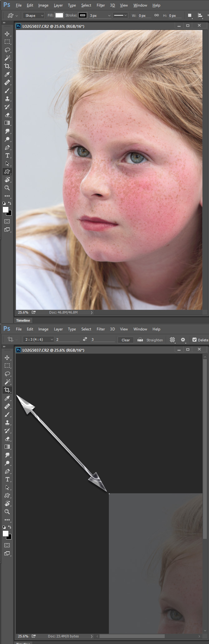Open the Window menu in the top screenshot

coord(140,5)
